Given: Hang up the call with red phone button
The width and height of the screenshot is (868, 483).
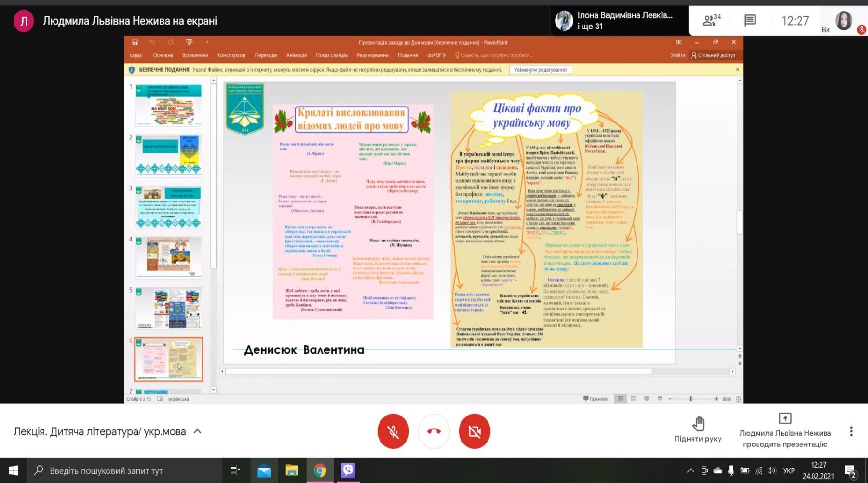Looking at the screenshot, I should coord(434,431).
